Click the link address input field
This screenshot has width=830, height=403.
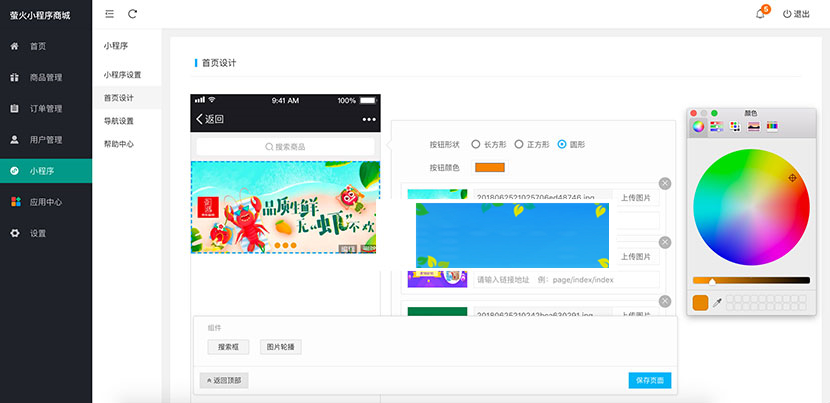(564, 279)
